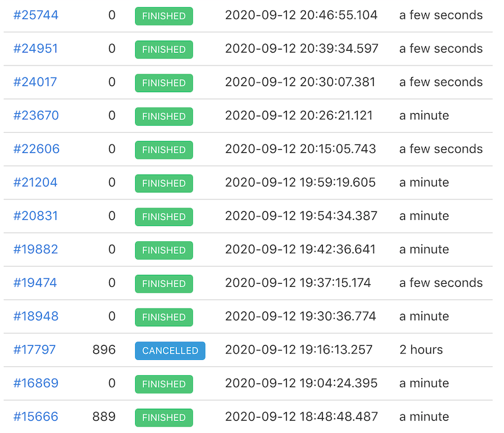The width and height of the screenshot is (504, 433).
Task: Open job link #18948
Action: (35, 317)
